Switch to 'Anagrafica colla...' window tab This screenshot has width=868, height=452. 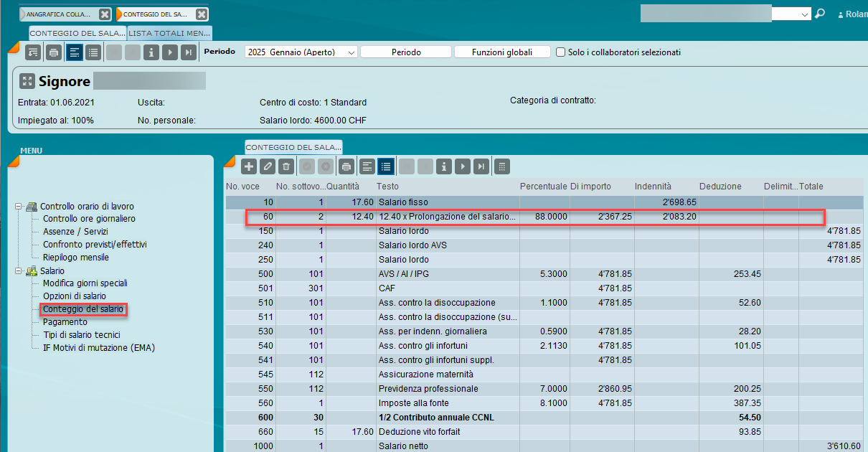point(58,14)
